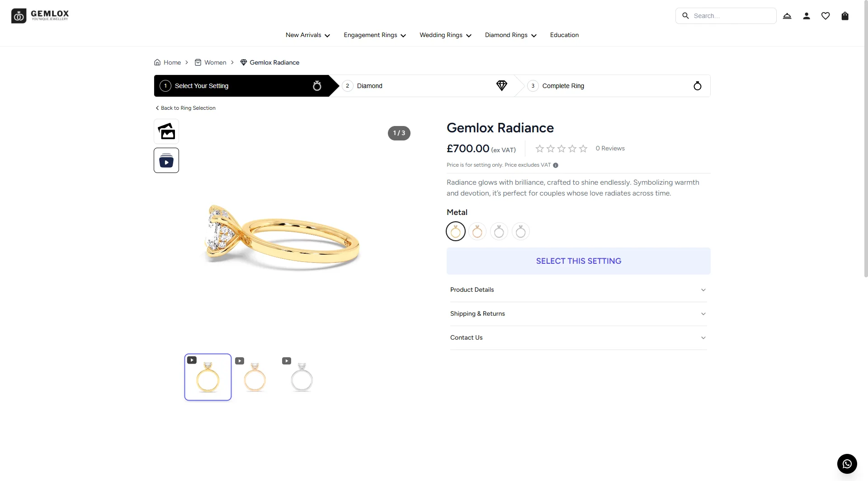Open WhatsApp chat button

click(847, 464)
